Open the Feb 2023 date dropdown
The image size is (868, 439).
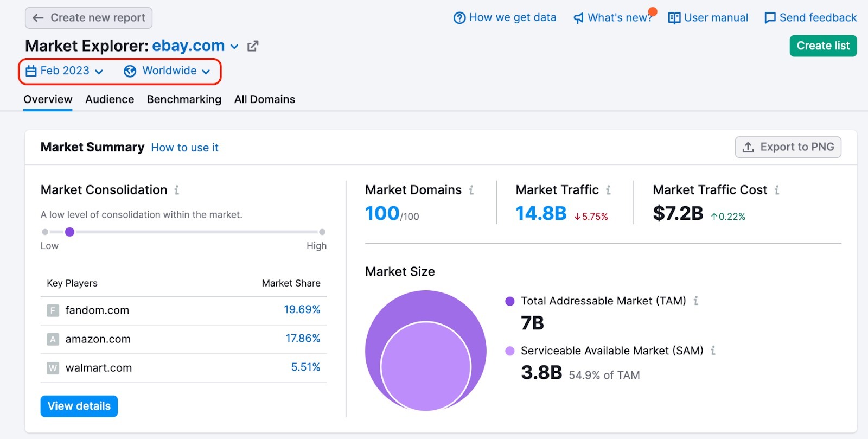[65, 71]
